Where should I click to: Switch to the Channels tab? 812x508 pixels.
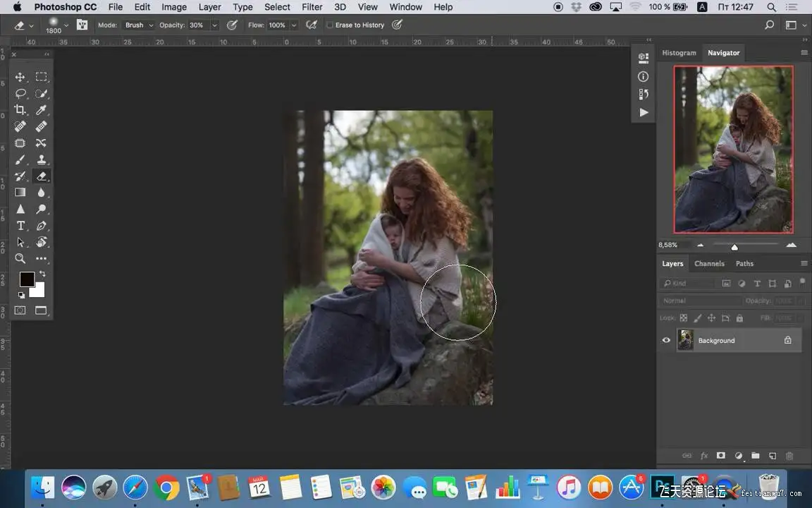[x=709, y=264]
